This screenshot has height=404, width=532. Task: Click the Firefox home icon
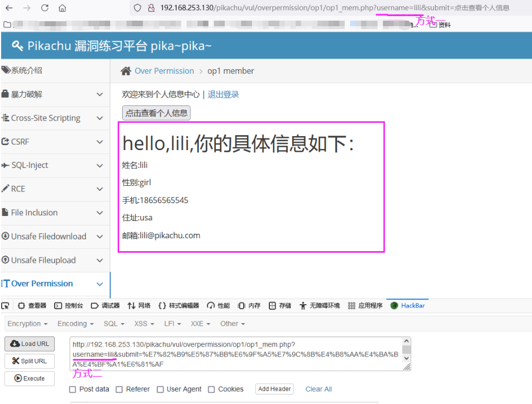coord(61,8)
